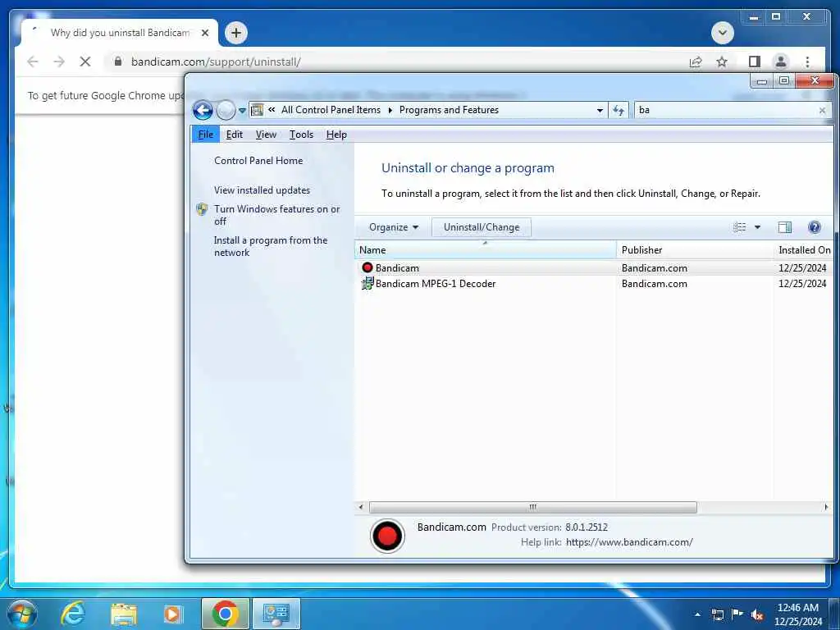840x630 pixels.
Task: Click the refresh button beside address bar
Action: [x=619, y=111]
